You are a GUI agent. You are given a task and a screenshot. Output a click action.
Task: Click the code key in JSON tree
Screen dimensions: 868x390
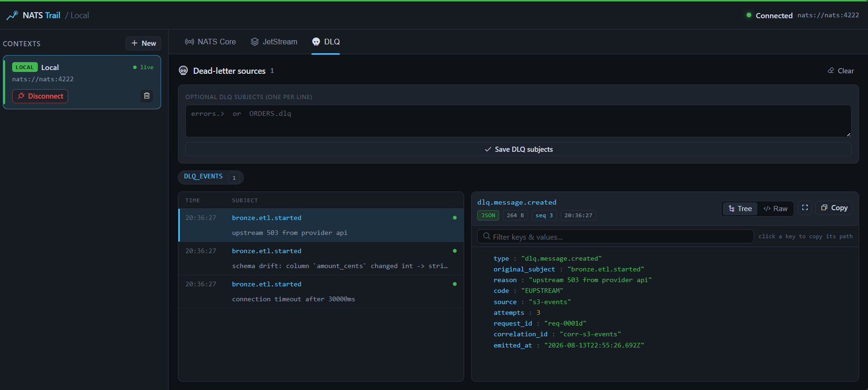click(501, 291)
